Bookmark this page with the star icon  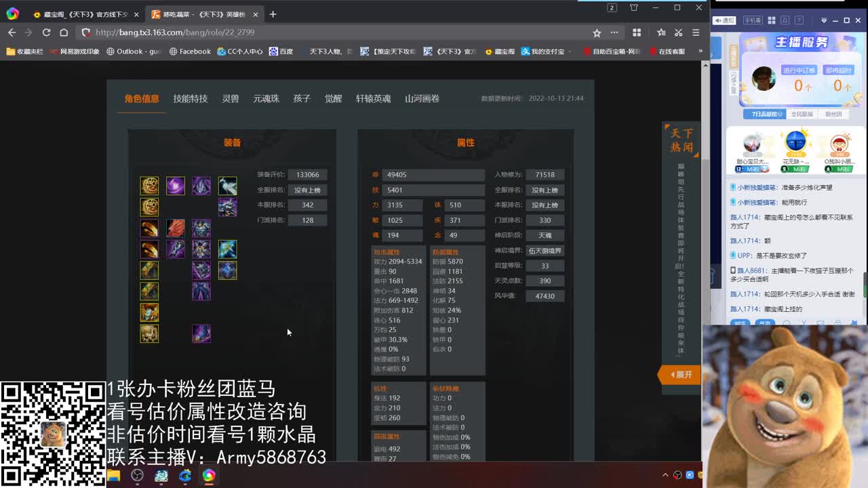[x=597, y=33]
